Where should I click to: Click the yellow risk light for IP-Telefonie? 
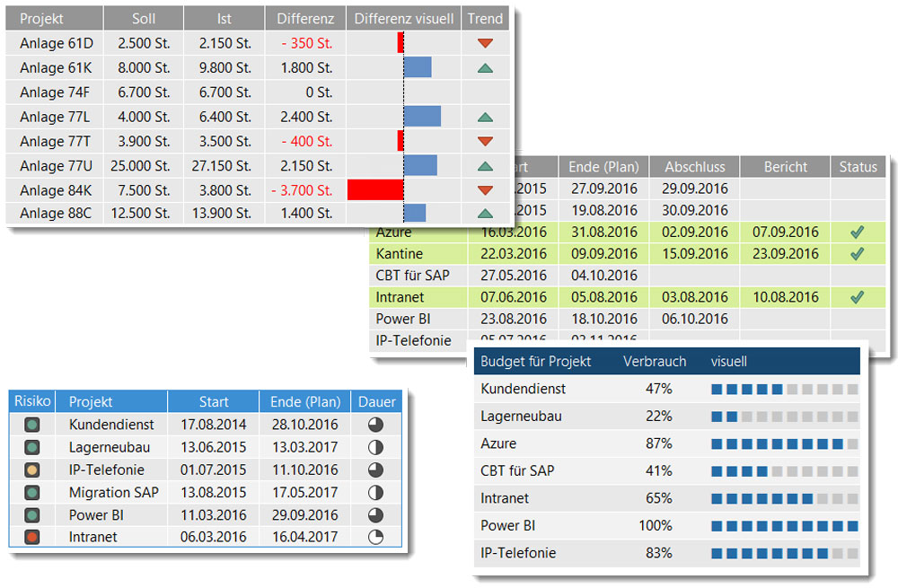coord(32,470)
